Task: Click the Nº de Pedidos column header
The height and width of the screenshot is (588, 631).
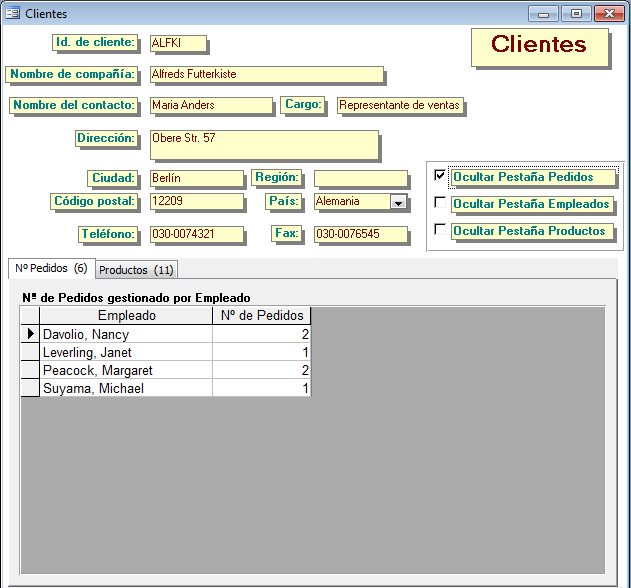Action: click(x=262, y=316)
